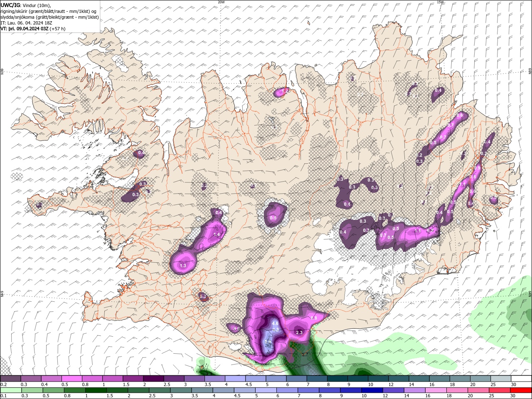Click the '2.3' precipitation value on the map
The height and width of the screenshot is (399, 532).
pyautogui.click(x=299, y=332)
